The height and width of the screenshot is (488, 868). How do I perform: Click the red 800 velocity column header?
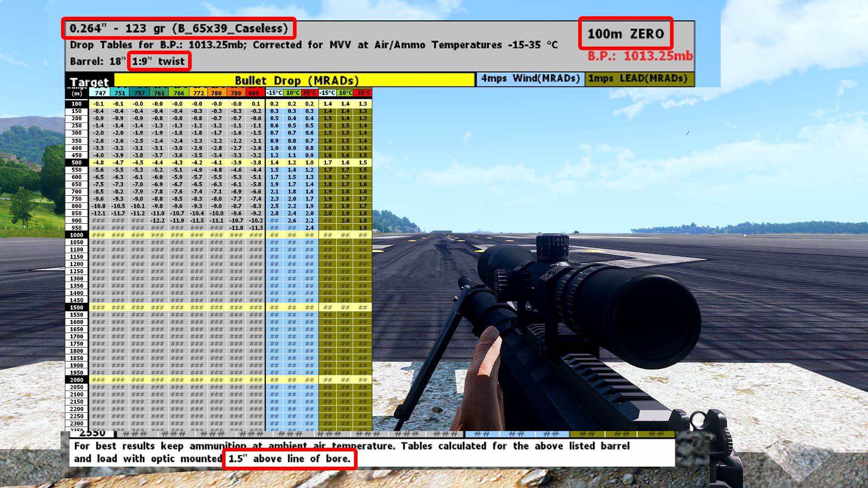(254, 93)
